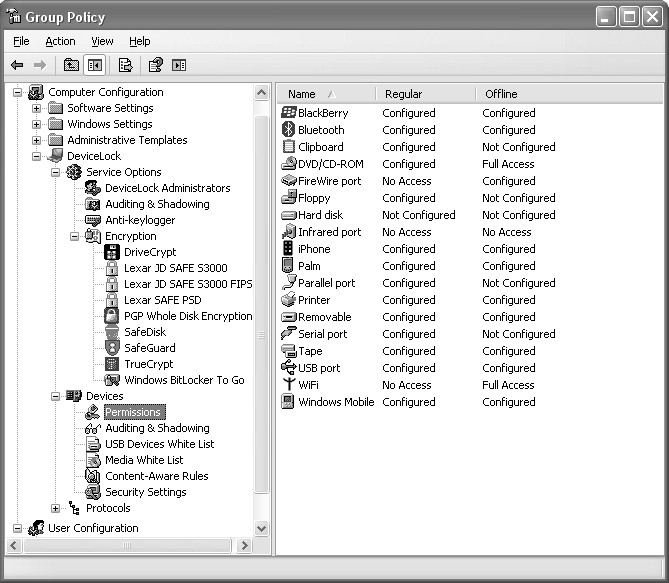669x583 pixels.
Task: Open the View menu
Action: 102,41
